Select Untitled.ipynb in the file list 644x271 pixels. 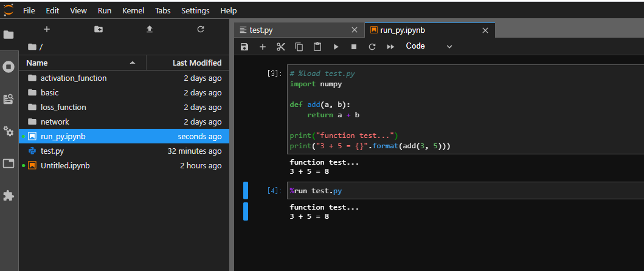[x=124, y=166]
